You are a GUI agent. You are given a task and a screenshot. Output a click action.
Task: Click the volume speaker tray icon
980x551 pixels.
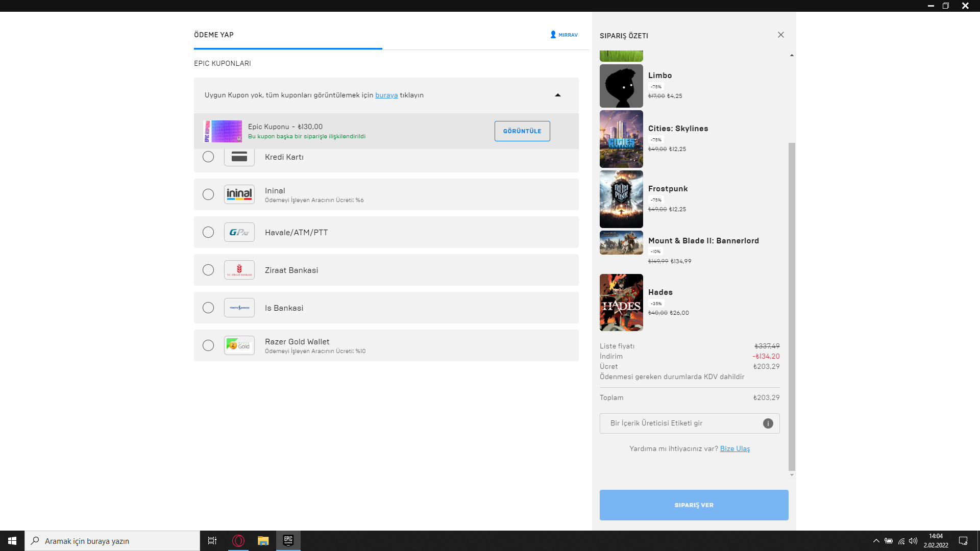913,541
